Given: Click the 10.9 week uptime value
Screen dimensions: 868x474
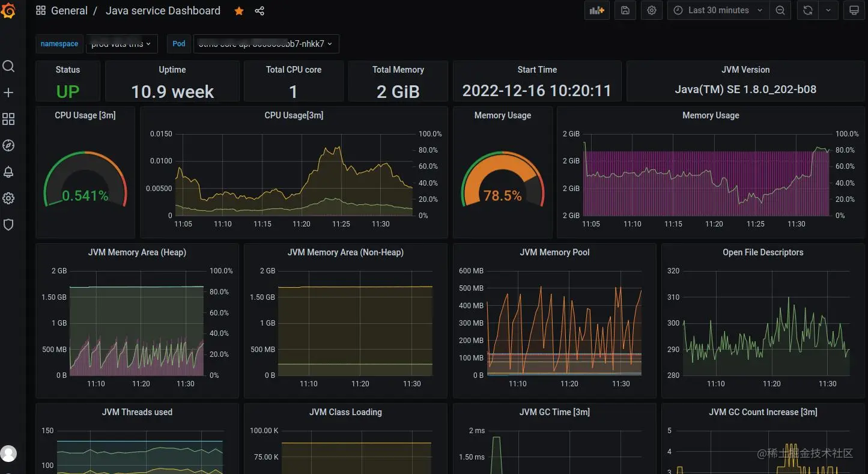Looking at the screenshot, I should [x=172, y=91].
